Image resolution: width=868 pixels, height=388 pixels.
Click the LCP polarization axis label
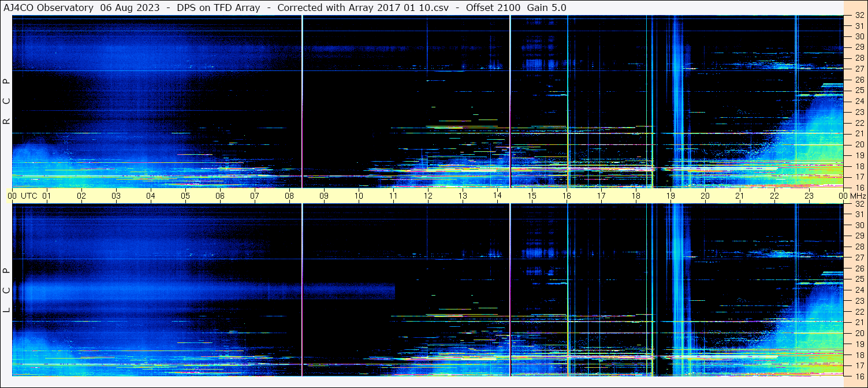coord(6,290)
